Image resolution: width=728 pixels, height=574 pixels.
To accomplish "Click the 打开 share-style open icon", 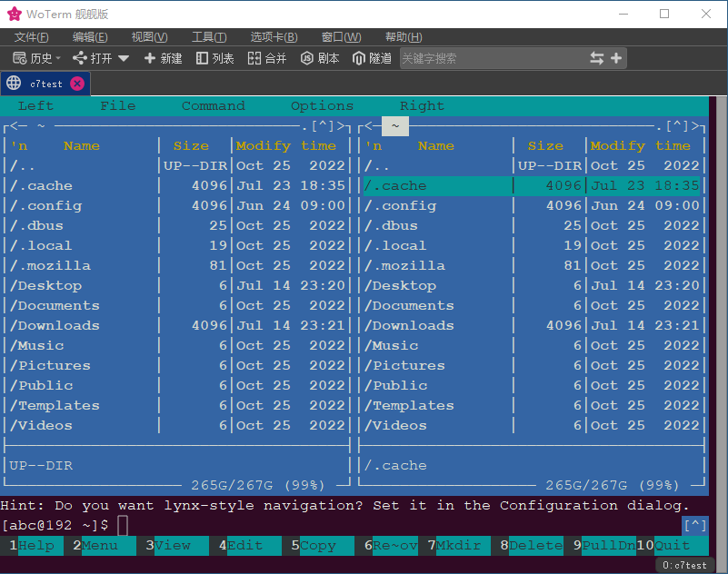I will 80,58.
